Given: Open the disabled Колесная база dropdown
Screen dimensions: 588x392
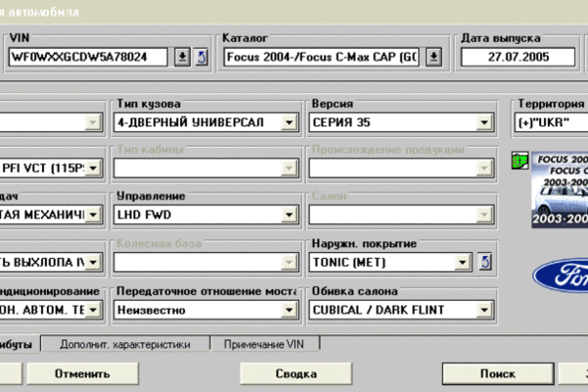Looking at the screenshot, I should 289,262.
